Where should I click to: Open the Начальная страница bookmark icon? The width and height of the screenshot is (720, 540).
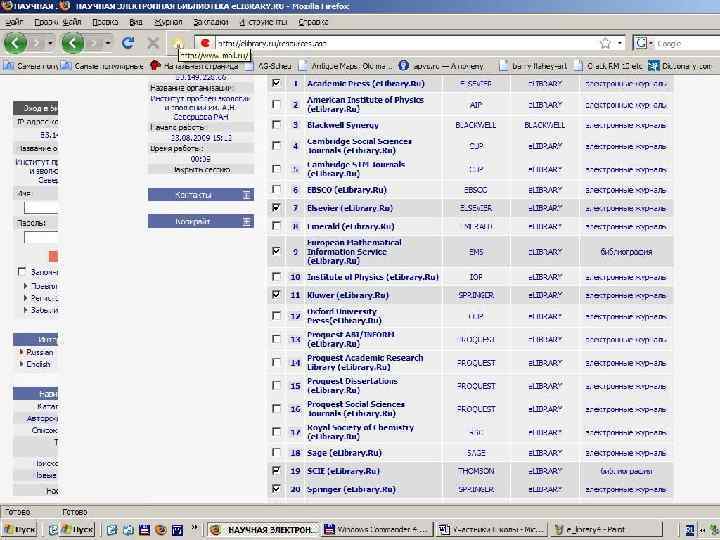[156, 66]
